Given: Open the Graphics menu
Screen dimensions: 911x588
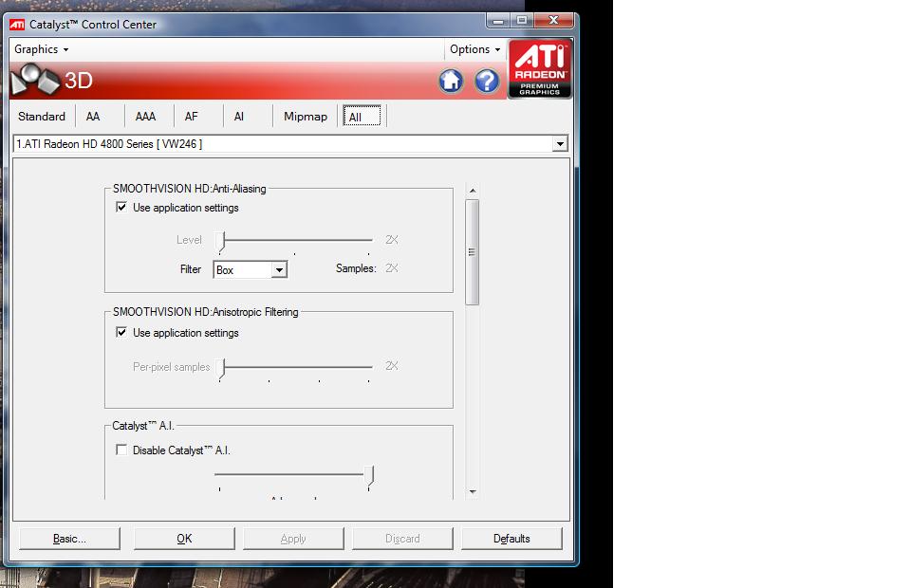Looking at the screenshot, I should click(41, 49).
